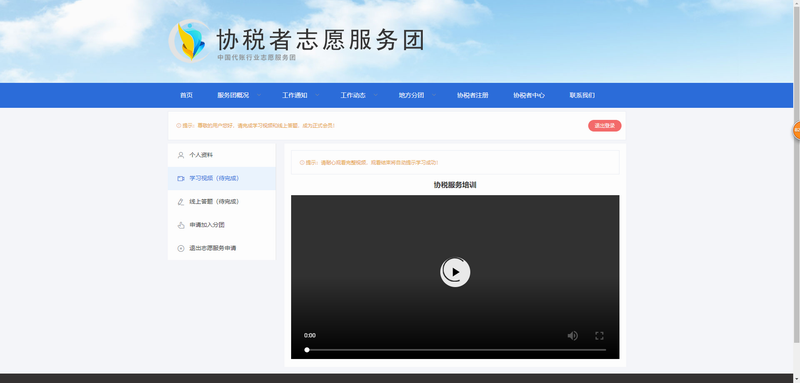Click the orange floating widget at right edge

(796, 131)
